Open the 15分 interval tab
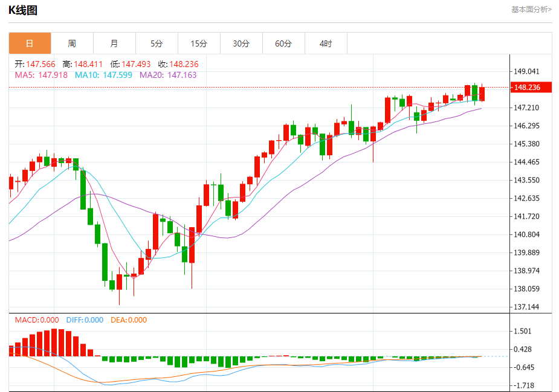 (199, 43)
